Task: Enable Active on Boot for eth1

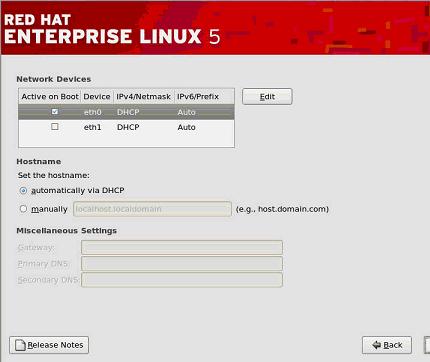Action: point(55,127)
